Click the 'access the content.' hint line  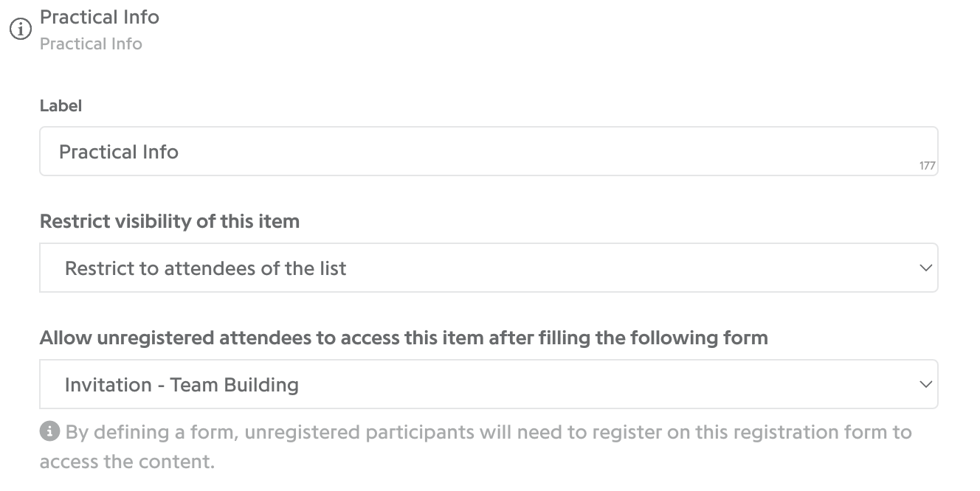(x=127, y=462)
